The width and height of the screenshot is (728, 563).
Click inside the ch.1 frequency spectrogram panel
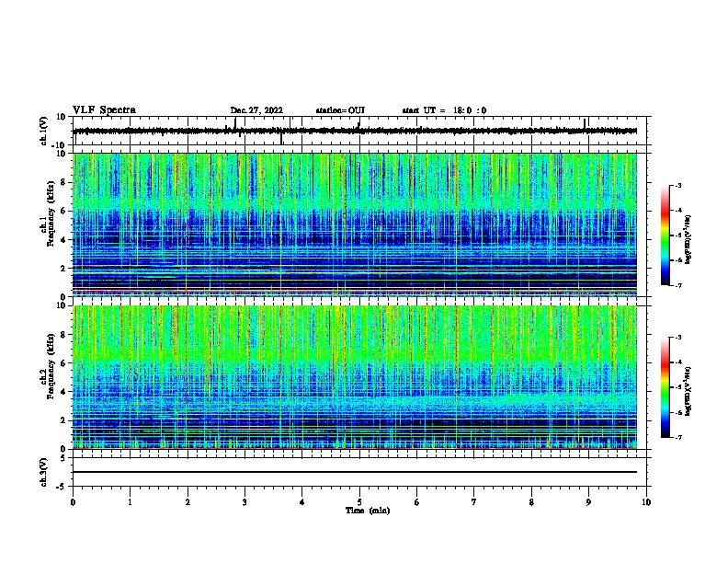(355, 224)
